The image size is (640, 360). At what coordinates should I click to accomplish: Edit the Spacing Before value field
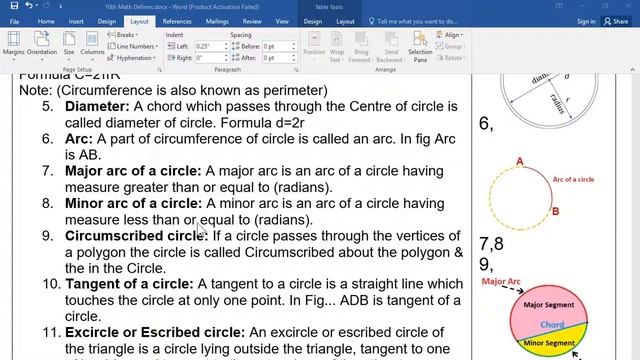pyautogui.click(x=276, y=46)
